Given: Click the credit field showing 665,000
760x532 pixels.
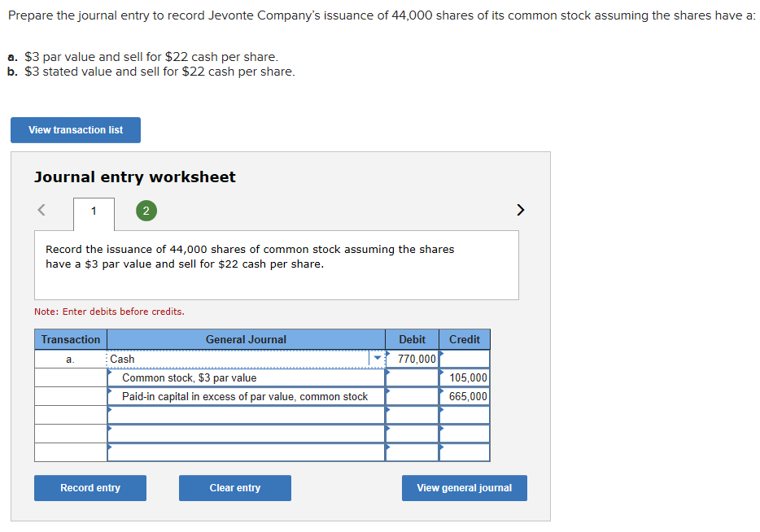Looking at the screenshot, I should tap(464, 396).
